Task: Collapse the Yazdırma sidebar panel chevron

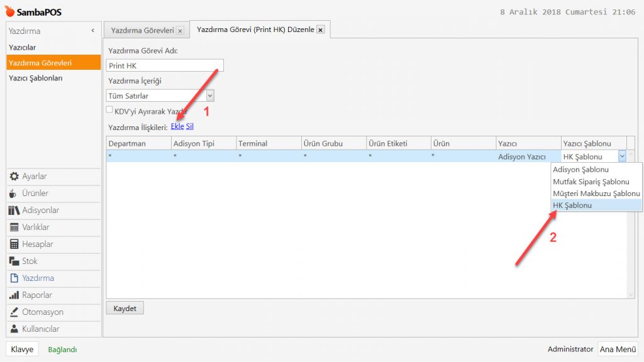Action: point(93,30)
